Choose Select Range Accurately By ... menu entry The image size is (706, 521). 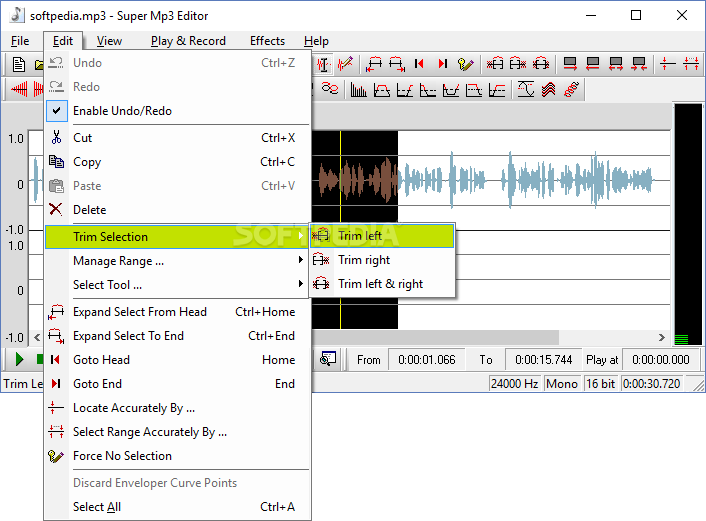(x=177, y=432)
